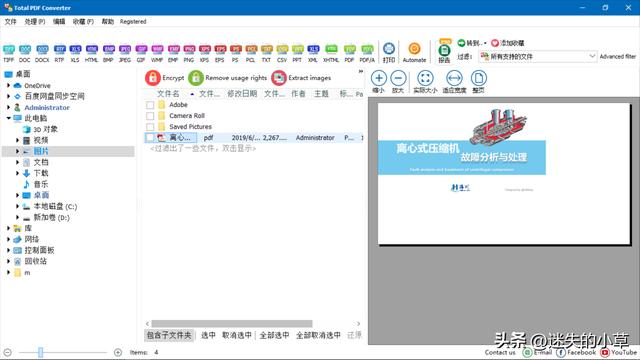Image resolution: width=640 pixels, height=360 pixels.
Task: Set preview to actual size (实际大小)
Action: pos(425,81)
